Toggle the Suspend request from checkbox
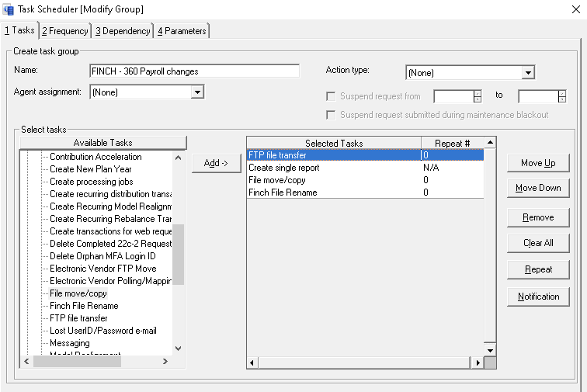This screenshot has height=392, width=587. [331, 96]
